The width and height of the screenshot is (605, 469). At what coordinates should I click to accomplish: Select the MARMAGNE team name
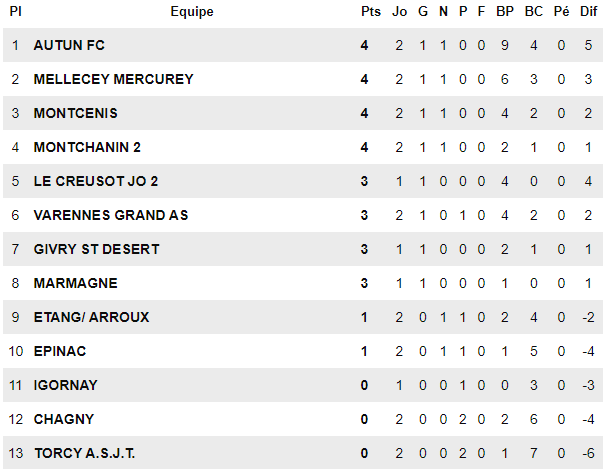[75, 283]
